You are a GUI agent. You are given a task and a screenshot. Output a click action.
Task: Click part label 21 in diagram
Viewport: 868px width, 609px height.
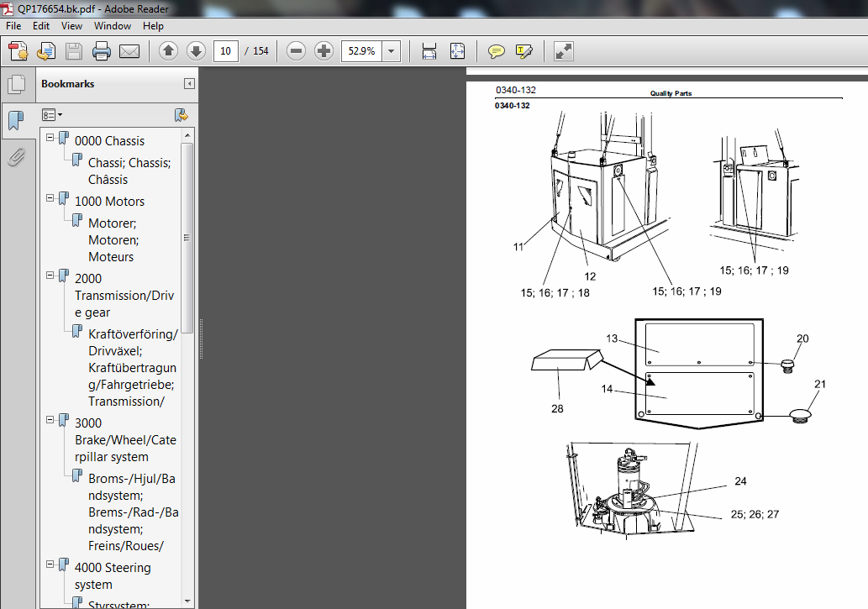[x=820, y=384]
